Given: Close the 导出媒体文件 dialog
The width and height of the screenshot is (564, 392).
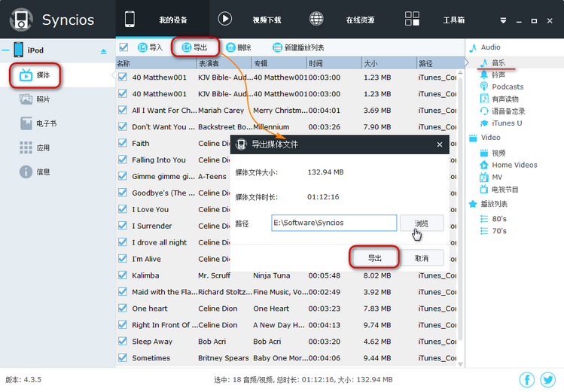Looking at the screenshot, I should point(440,144).
